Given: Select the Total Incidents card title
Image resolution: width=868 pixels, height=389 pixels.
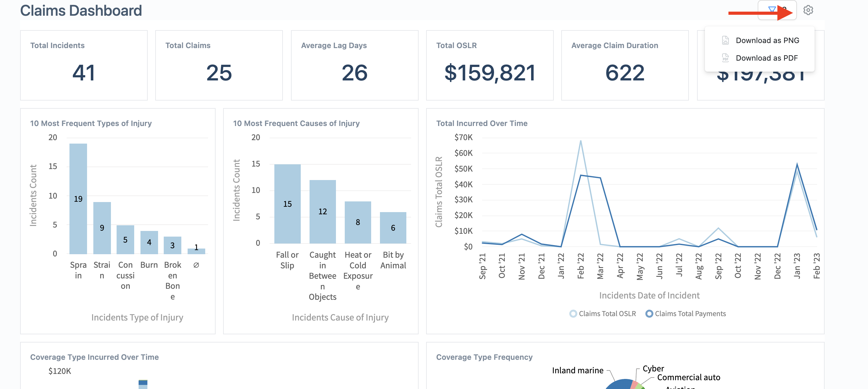Looking at the screenshot, I should (57, 46).
